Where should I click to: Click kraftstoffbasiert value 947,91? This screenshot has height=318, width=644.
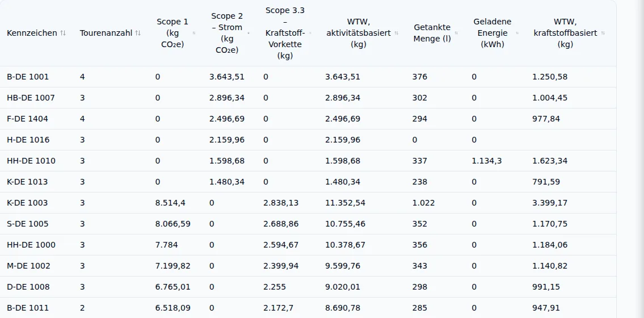pyautogui.click(x=546, y=308)
